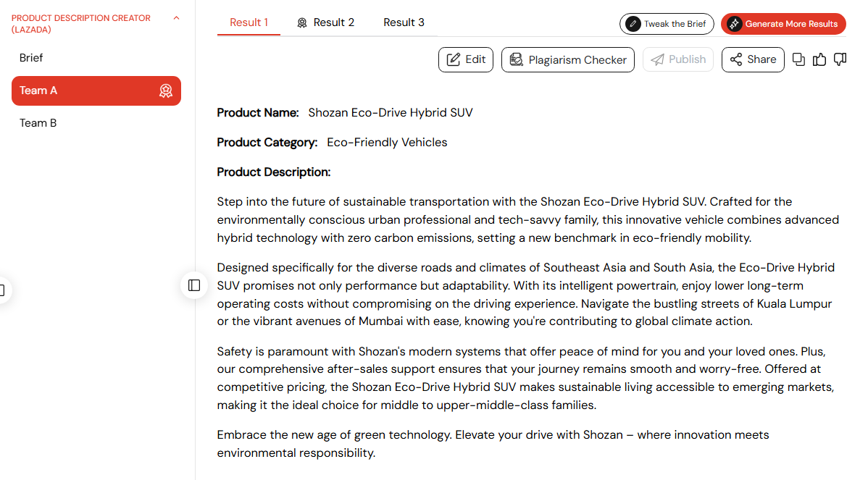This screenshot has height=480, width=868.
Task: Click the thumbs down icon
Action: [840, 59]
